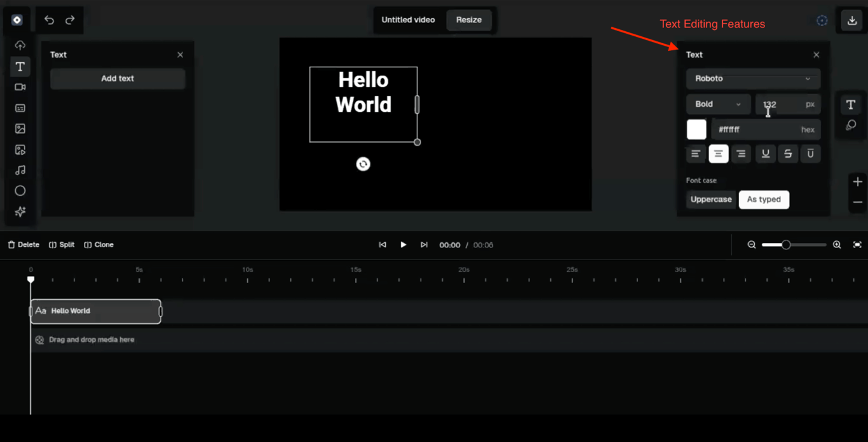Open the upload media cloud icon
The width and height of the screenshot is (868, 442).
pyautogui.click(x=20, y=45)
